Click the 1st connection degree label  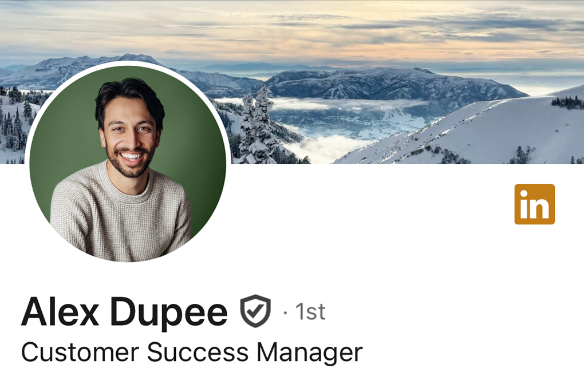310,312
